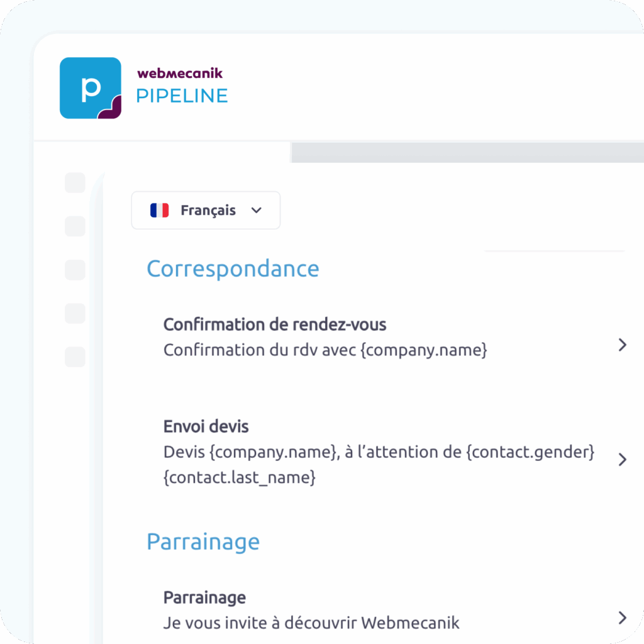644x644 pixels.
Task: Open the Envoi devis template
Action: pyautogui.click(x=206, y=426)
